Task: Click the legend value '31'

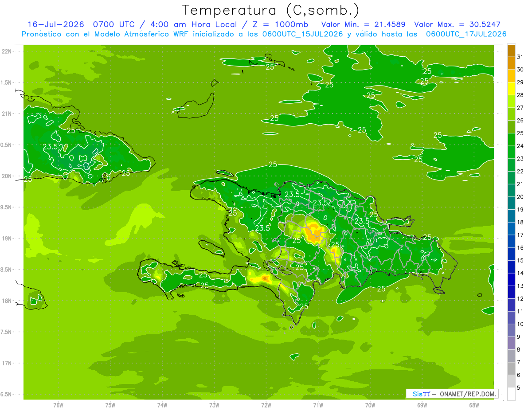Action: [x=520, y=57]
